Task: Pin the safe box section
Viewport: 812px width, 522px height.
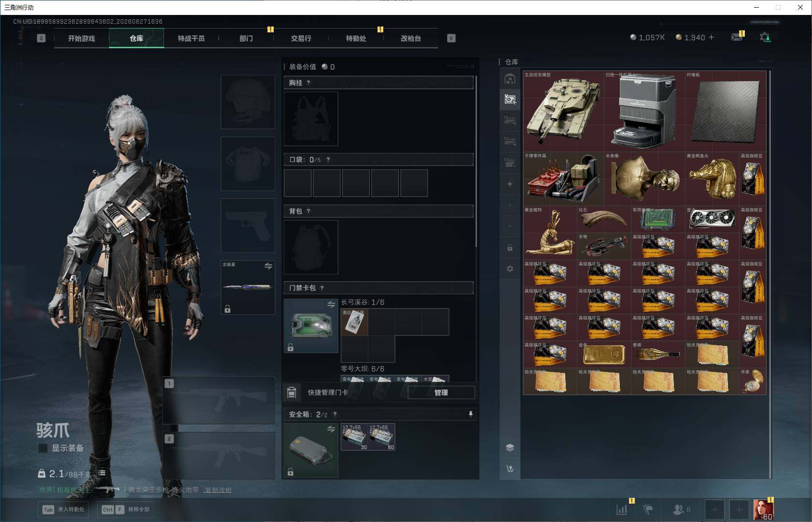Action: [470, 414]
